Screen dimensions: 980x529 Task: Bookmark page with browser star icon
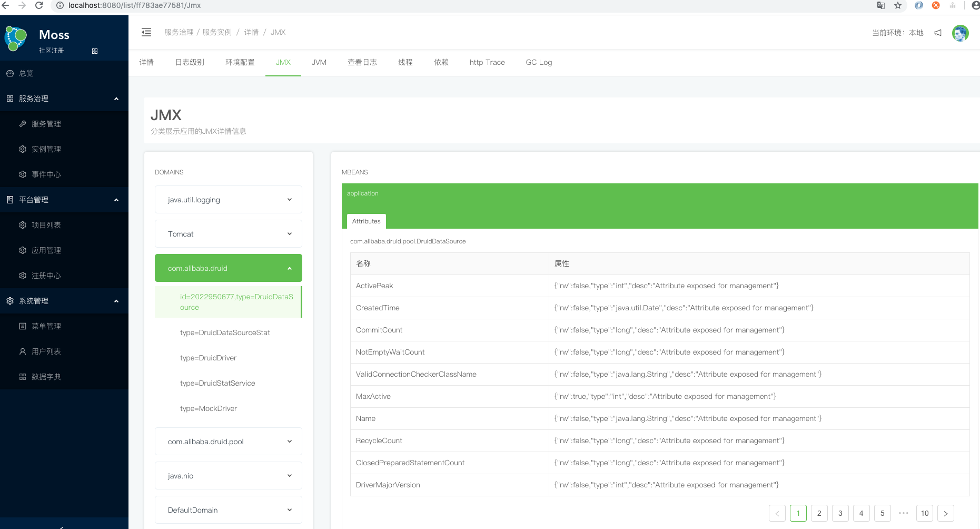tap(898, 5)
